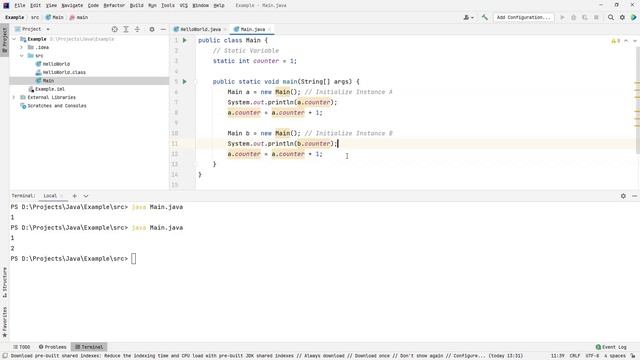
Task: Open the Build menu
Action: pyautogui.click(x=136, y=5)
